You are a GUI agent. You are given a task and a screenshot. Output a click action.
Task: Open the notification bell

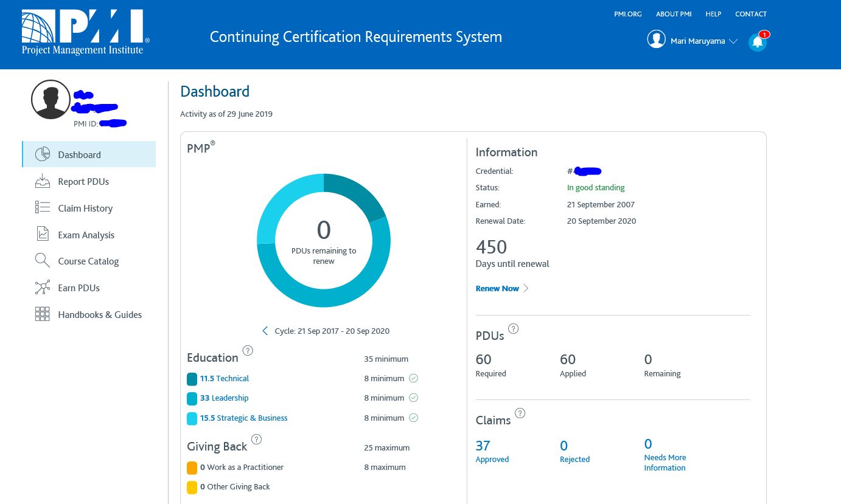(x=758, y=41)
